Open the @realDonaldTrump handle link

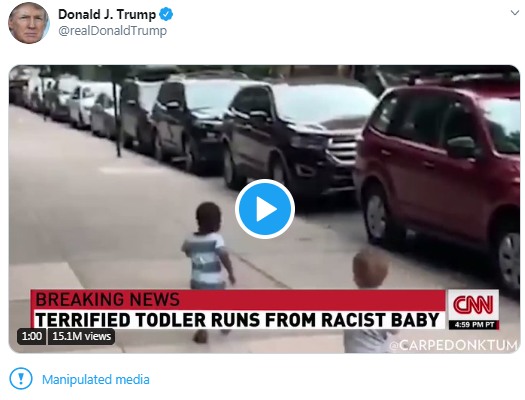(112, 31)
